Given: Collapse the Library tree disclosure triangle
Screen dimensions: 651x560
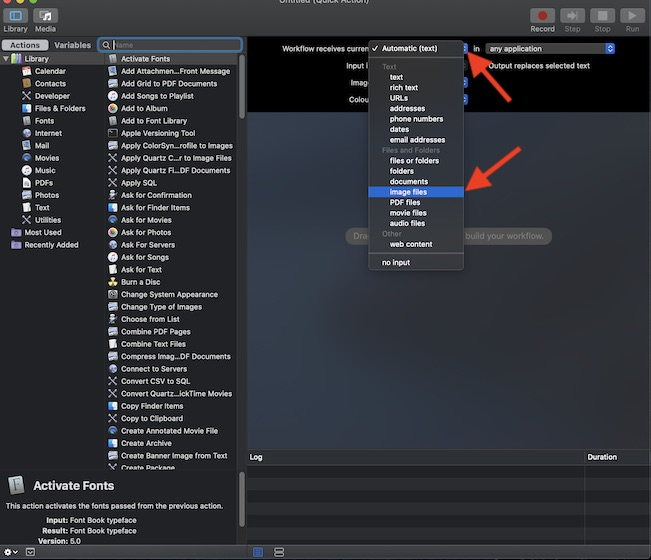Looking at the screenshot, I should 5,59.
